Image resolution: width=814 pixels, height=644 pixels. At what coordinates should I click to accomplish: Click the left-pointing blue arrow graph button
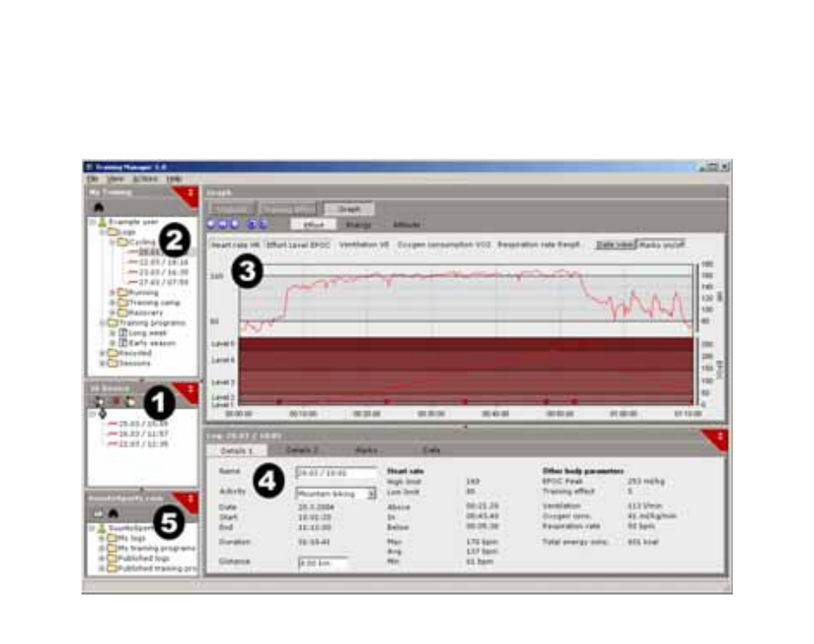pos(211,224)
